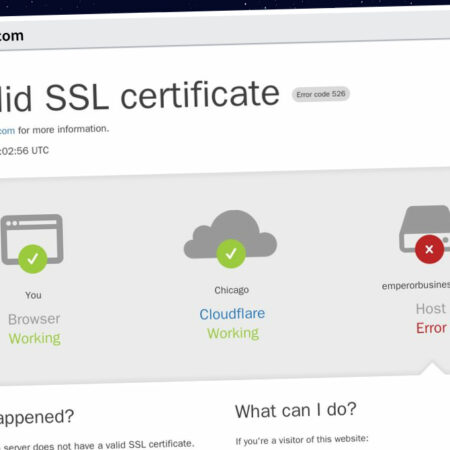Click the 'Browser' label
This screenshot has height=450, width=450.
[x=34, y=319]
